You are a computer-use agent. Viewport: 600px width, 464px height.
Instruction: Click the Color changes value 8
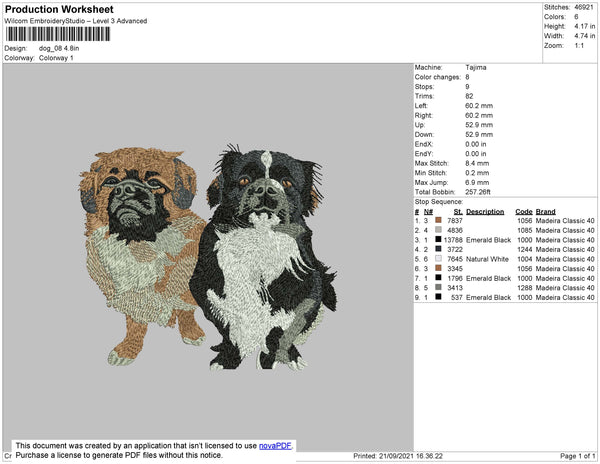(467, 77)
